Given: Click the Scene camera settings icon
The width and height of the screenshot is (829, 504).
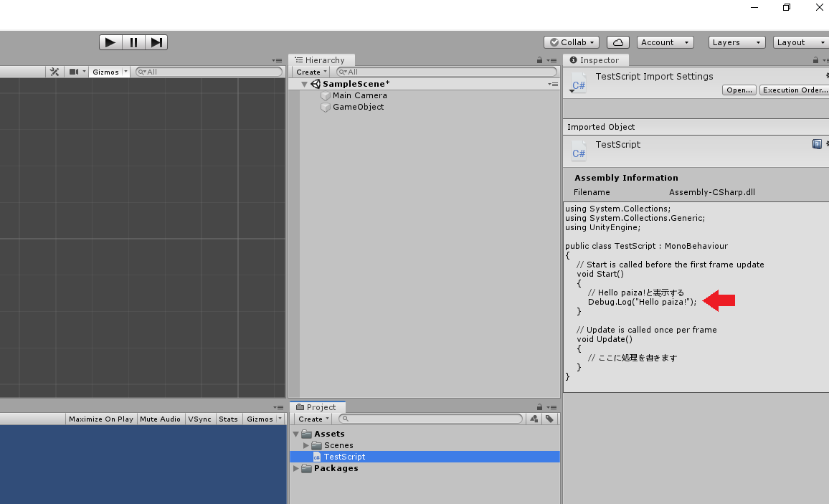Looking at the screenshot, I should point(74,72).
